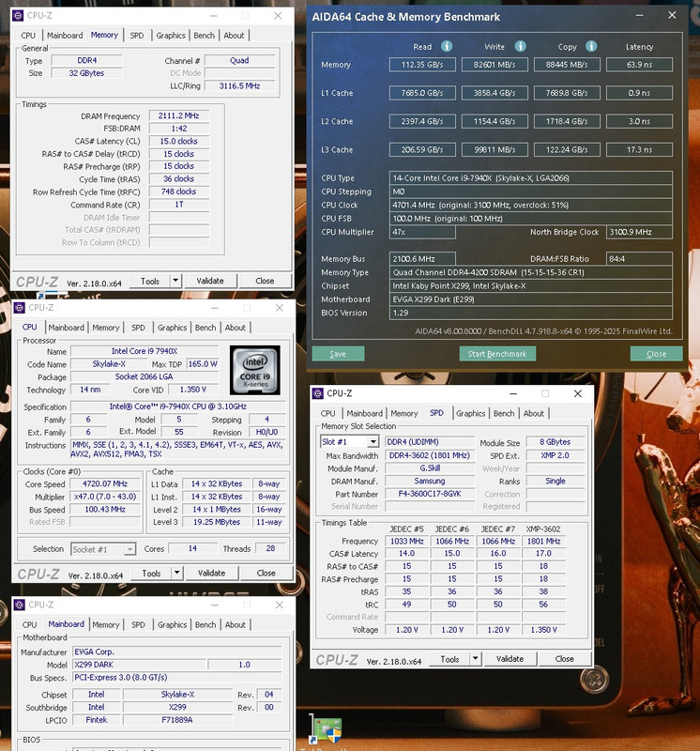This screenshot has height=751, width=700.
Task: Switch to CPU tab in bottom-left Mainboard window
Action: pyautogui.click(x=30, y=624)
